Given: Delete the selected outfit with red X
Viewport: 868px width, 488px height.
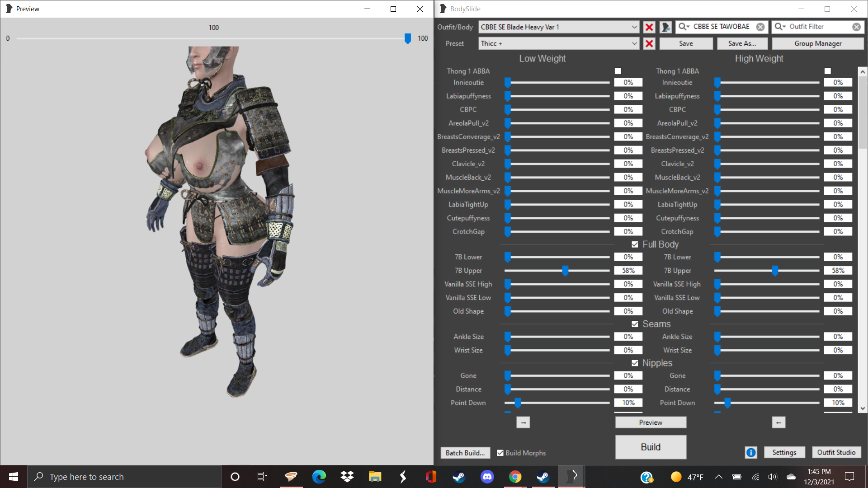Looking at the screenshot, I should click(649, 27).
